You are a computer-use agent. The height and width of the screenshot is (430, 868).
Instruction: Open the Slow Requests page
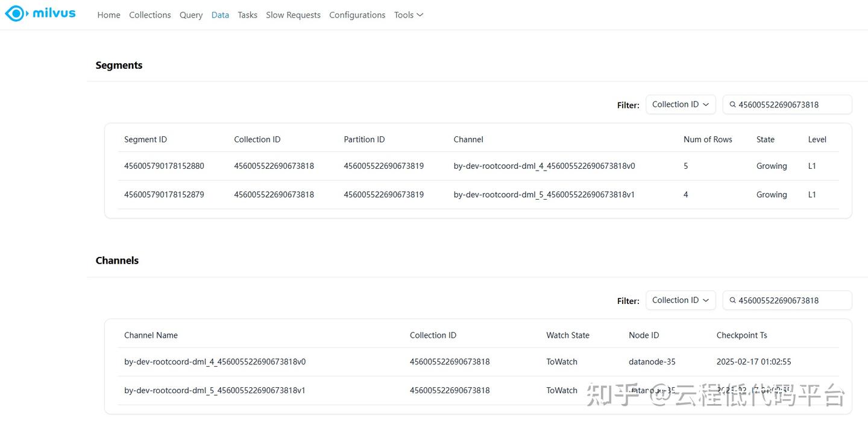pos(293,14)
